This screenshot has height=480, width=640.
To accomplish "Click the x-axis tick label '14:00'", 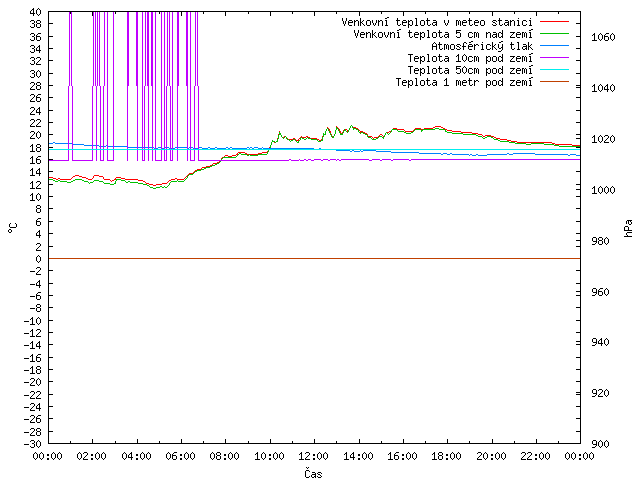I will click(358, 456).
